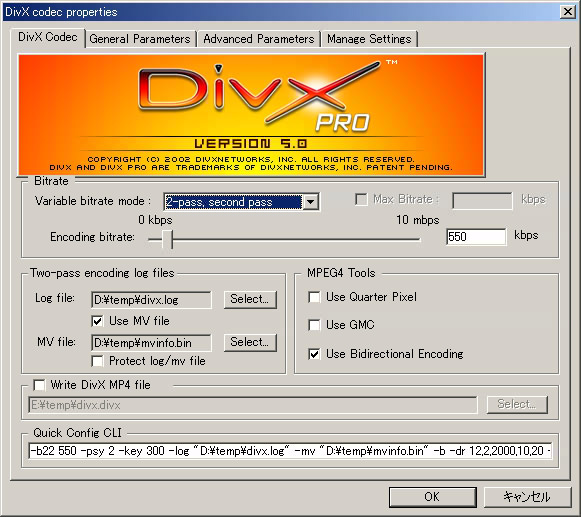Click the キャンセル cancel button
The image size is (581, 517).
[527, 497]
